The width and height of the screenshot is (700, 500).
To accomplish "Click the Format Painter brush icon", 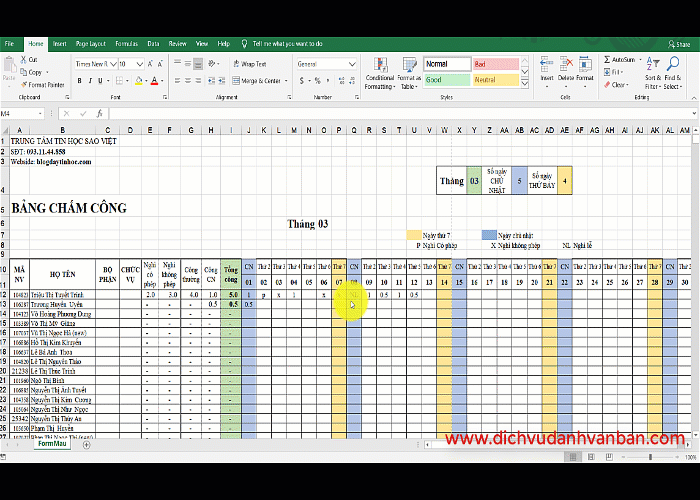I will (x=24, y=84).
